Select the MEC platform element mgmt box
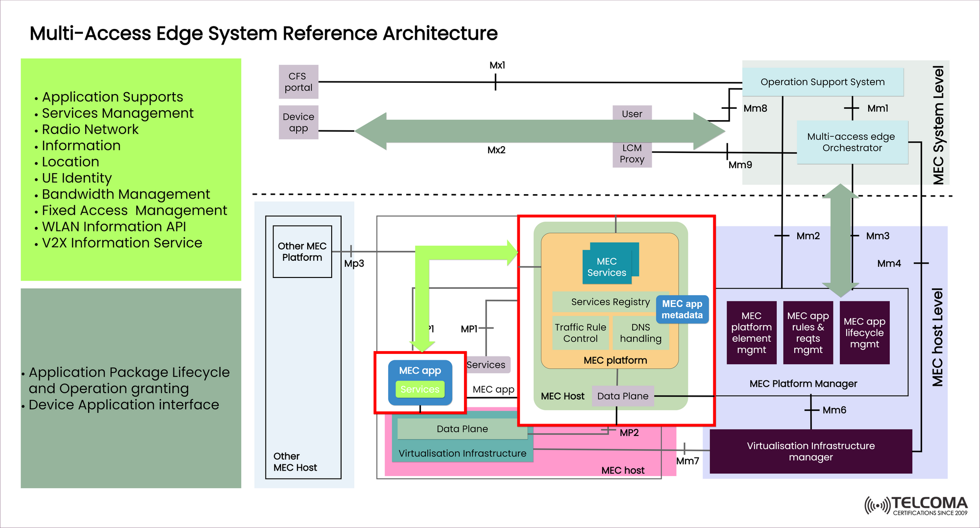Viewport: 980px width, 528px height. point(751,332)
